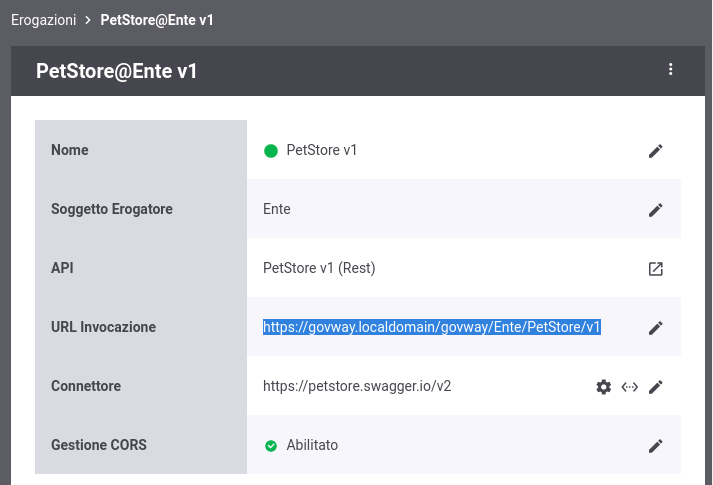Edit Gestione CORS with pencil icon
Screen dimensions: 713x485
[x=655, y=446]
